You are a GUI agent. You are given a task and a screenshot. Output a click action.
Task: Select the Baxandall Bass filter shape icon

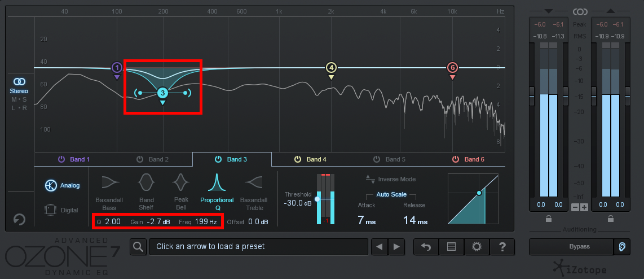[110, 182]
